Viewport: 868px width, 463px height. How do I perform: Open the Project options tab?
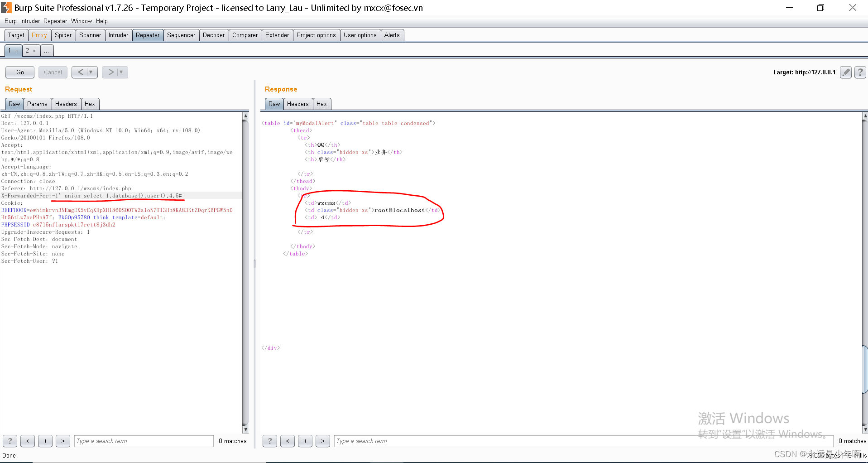(316, 35)
